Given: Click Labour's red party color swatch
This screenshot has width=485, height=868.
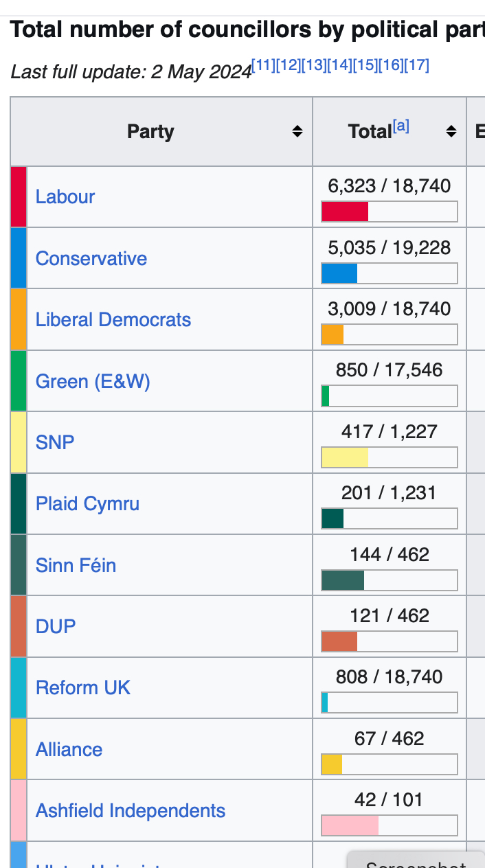Looking at the screenshot, I should [19, 197].
